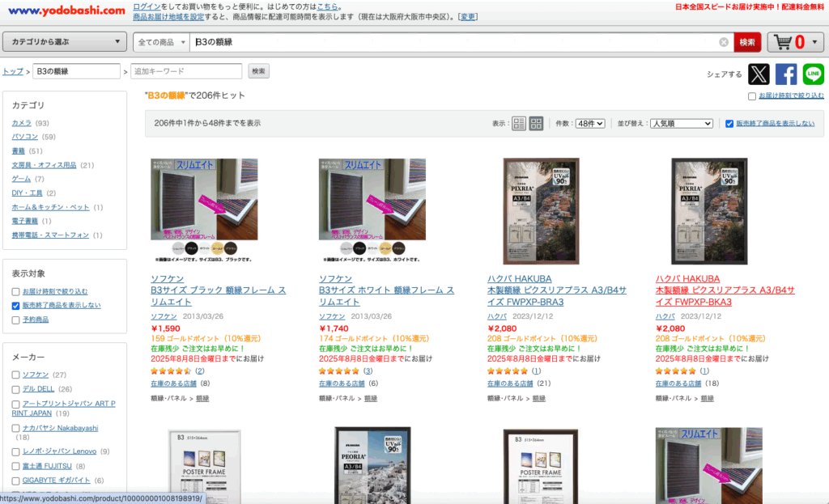
Task: Open star rating of ソフケン ブラック frame
Action: click(171, 371)
